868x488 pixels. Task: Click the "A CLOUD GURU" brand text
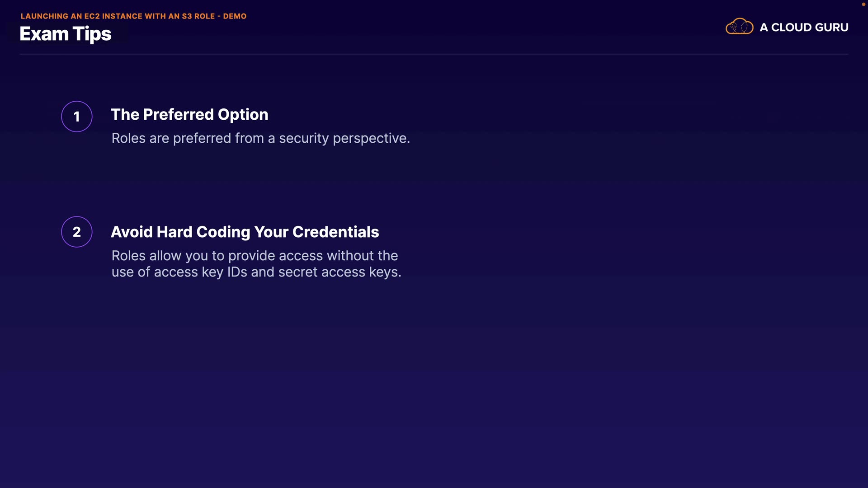click(804, 28)
